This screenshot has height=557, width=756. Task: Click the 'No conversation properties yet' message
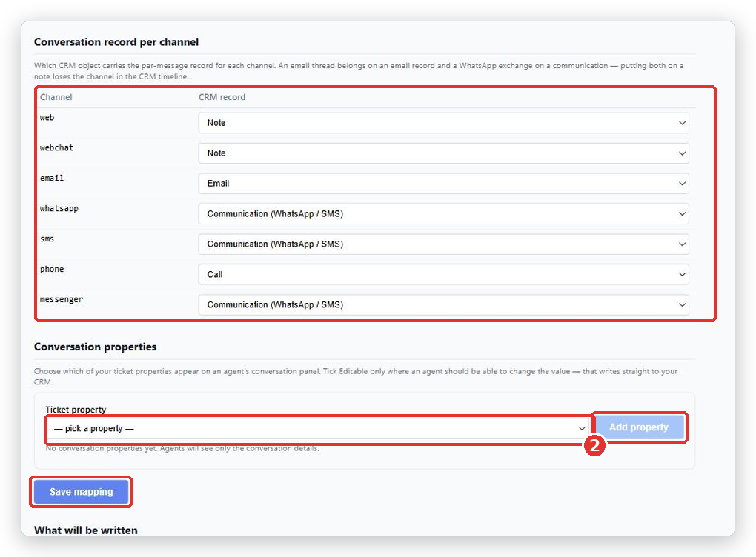[182, 448]
